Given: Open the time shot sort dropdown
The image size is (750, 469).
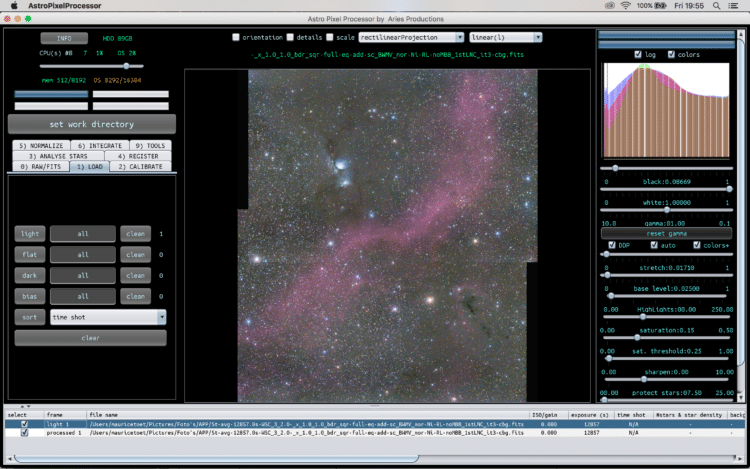Looking at the screenshot, I should click(x=108, y=317).
